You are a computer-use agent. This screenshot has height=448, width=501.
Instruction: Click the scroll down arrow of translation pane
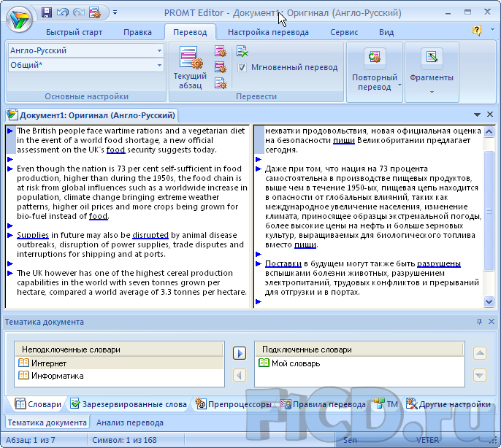pyautogui.click(x=489, y=301)
